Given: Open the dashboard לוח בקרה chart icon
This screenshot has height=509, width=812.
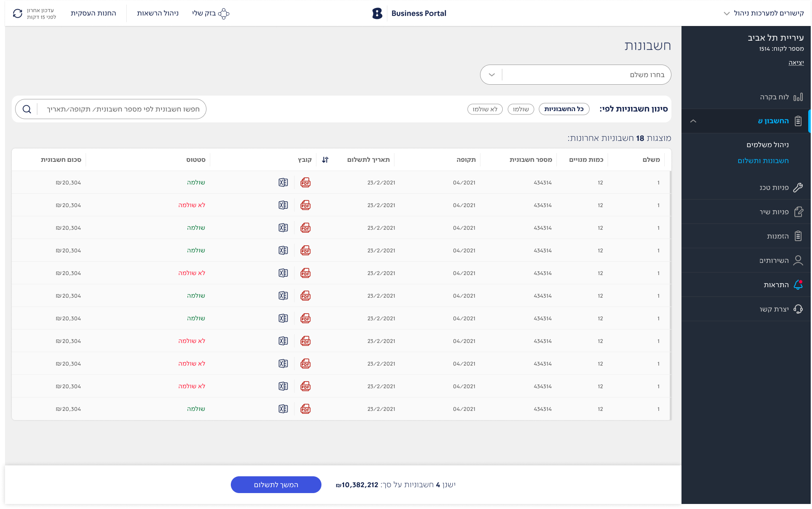Looking at the screenshot, I should point(798,97).
